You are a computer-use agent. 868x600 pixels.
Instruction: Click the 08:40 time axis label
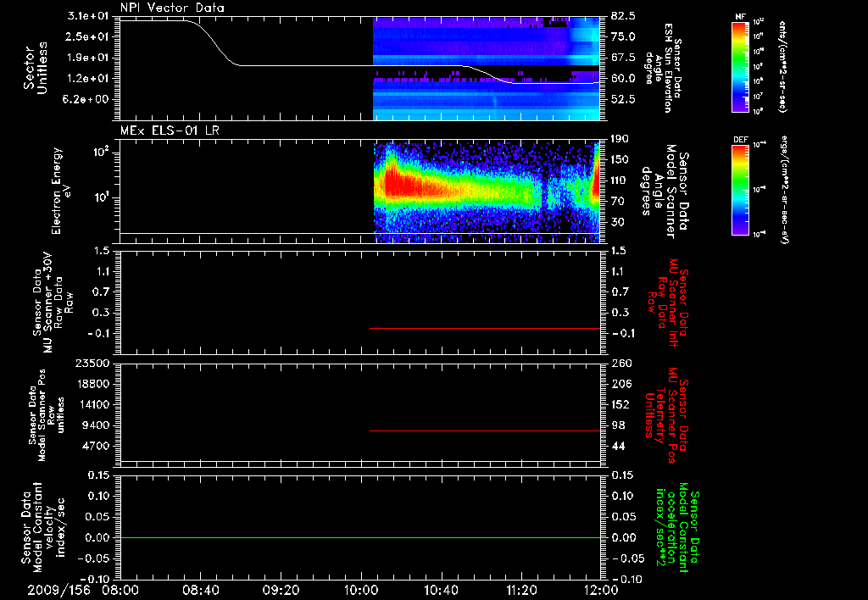click(200, 591)
